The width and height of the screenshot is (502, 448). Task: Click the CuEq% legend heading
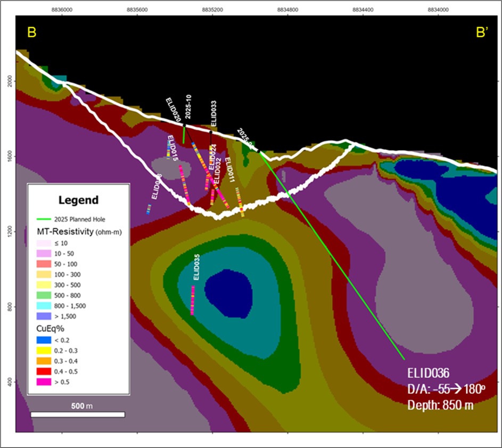pyautogui.click(x=51, y=329)
